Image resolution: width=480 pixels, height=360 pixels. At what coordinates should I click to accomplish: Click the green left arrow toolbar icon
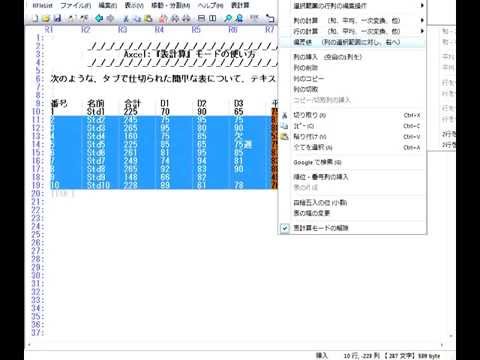click(x=99, y=19)
